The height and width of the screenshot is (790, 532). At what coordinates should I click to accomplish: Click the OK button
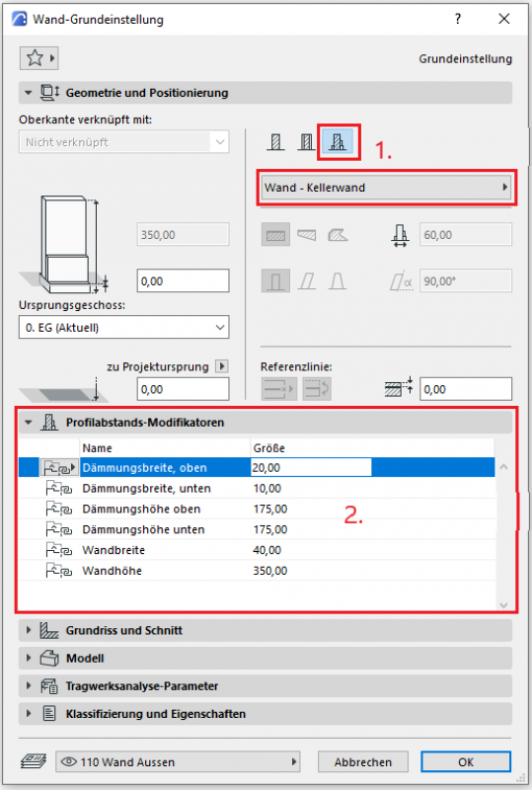pyautogui.click(x=466, y=761)
